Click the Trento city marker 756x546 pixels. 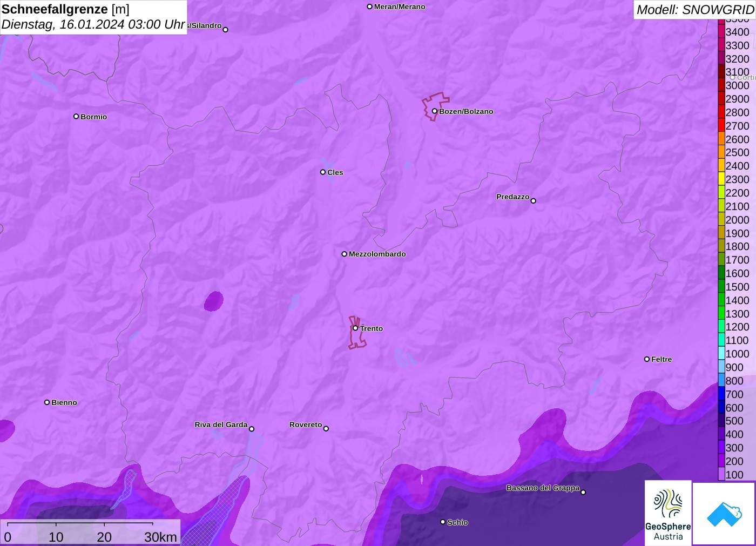[x=355, y=328]
